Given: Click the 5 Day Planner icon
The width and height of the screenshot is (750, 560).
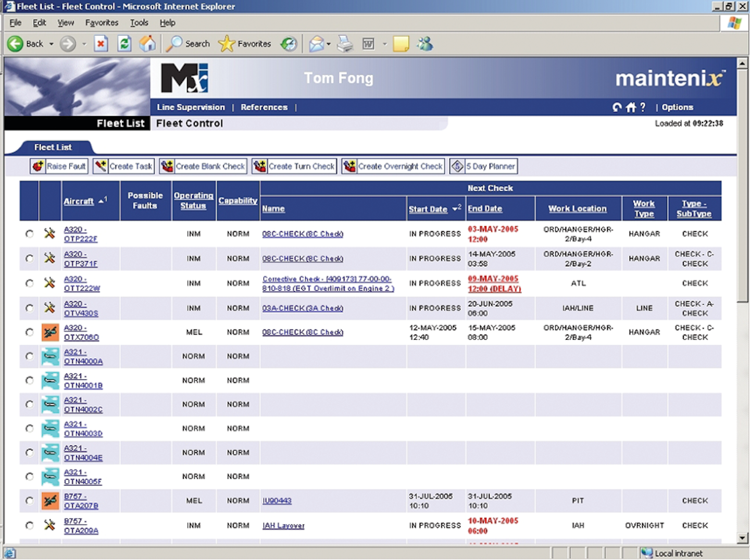Looking at the screenshot, I should [x=457, y=166].
